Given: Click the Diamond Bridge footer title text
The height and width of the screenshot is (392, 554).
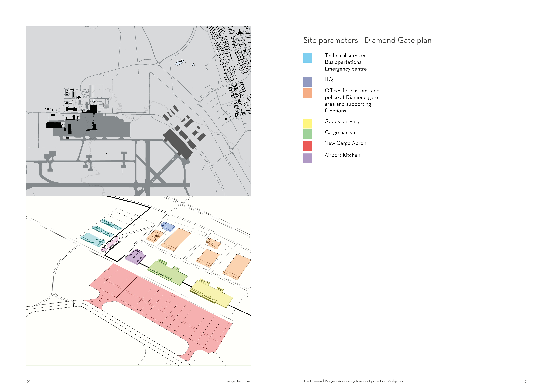Looking at the screenshot, I should (x=353, y=381).
